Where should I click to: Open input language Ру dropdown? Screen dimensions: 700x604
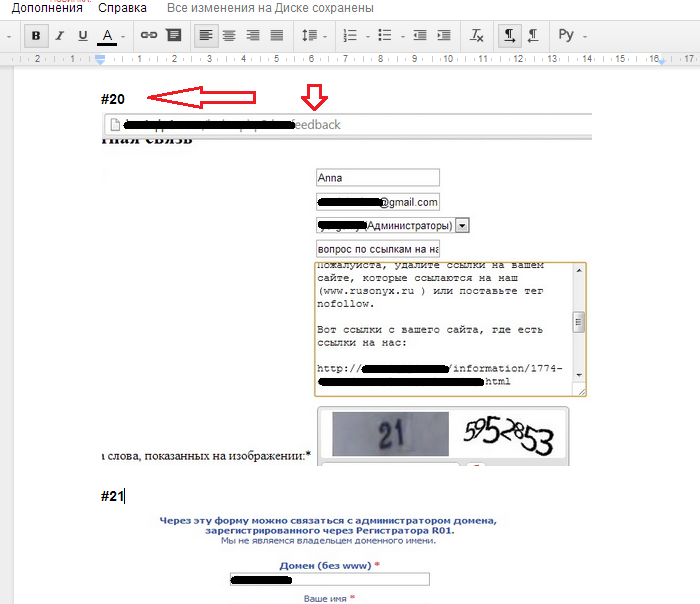click(x=572, y=35)
